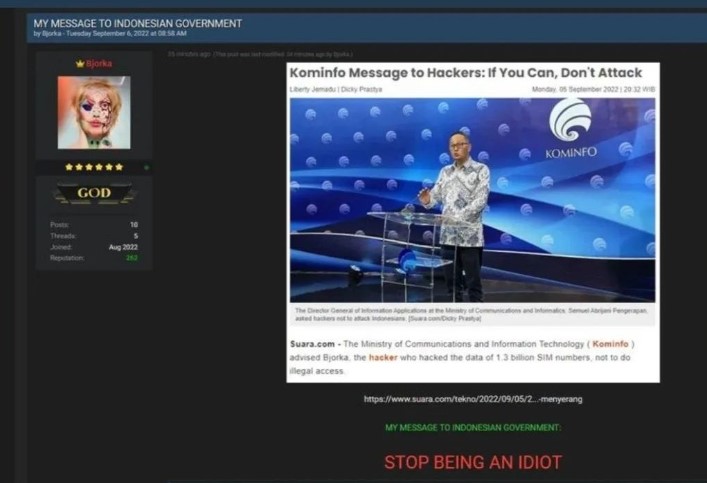
Task: Open Bjorka's avatar image
Action: click(x=93, y=112)
